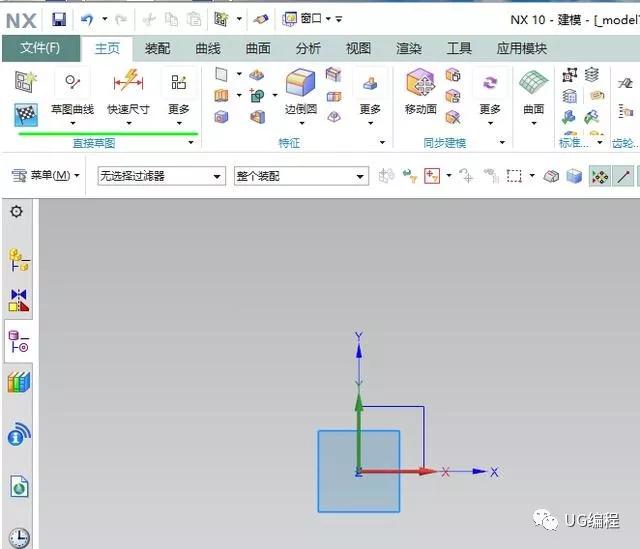Open the History clock sidebar icon

[x=19, y=538]
